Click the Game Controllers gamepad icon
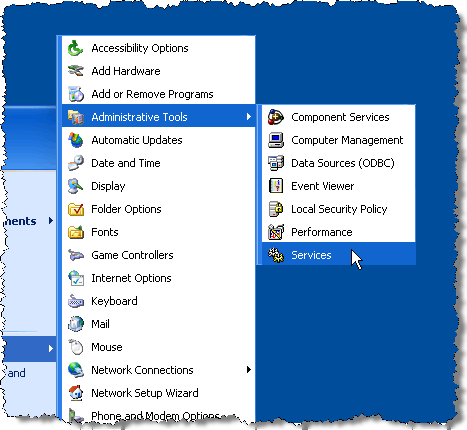 (76, 255)
